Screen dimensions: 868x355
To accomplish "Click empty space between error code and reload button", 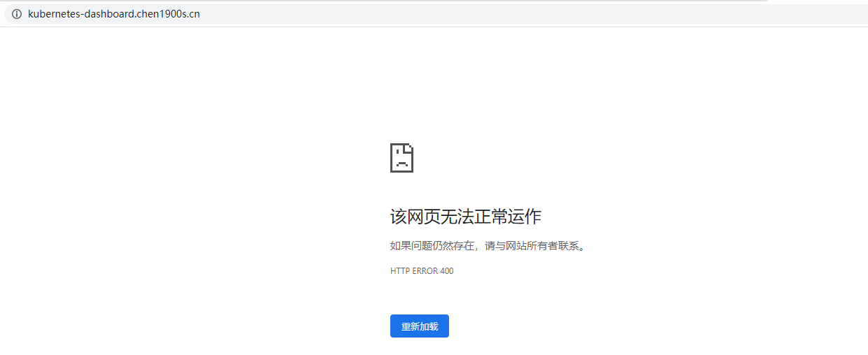I will pos(420,295).
